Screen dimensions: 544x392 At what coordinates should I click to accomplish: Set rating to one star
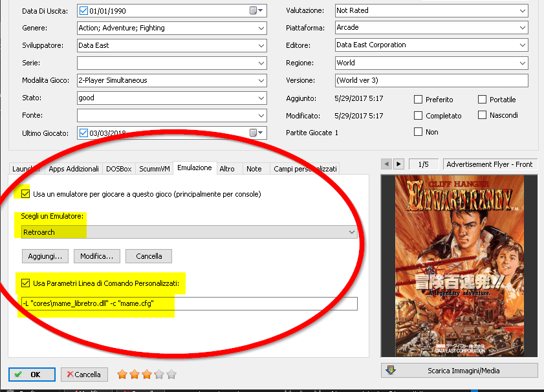click(122, 375)
